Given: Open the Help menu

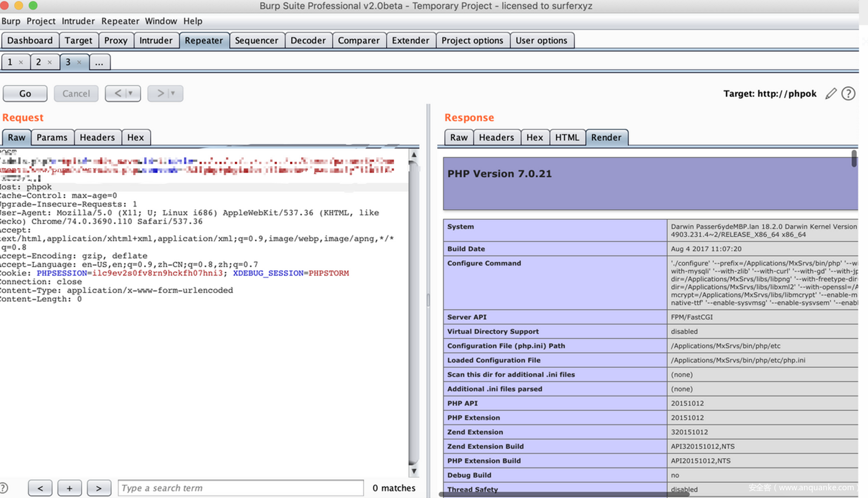Looking at the screenshot, I should click(x=193, y=21).
